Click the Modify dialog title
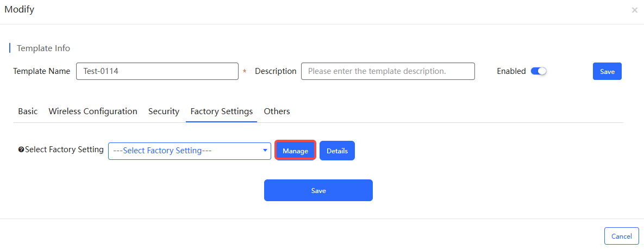This screenshot has width=644, height=249. coord(20,9)
